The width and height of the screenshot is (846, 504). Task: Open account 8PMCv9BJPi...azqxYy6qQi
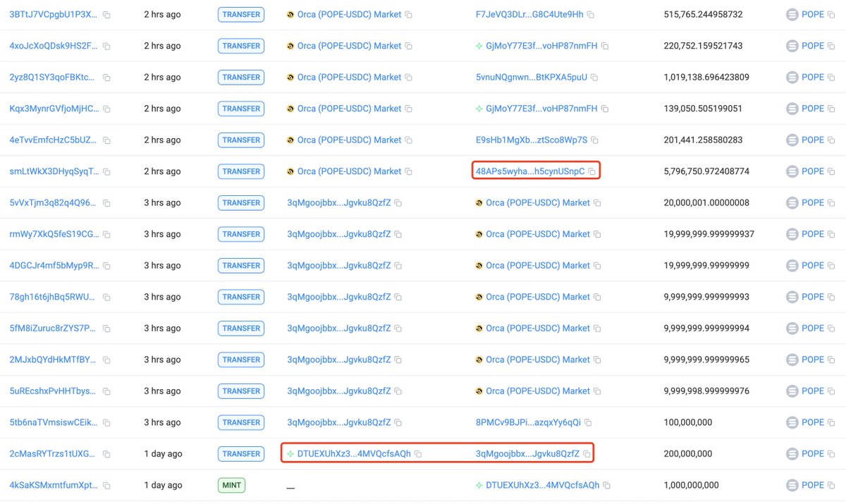[528, 422]
